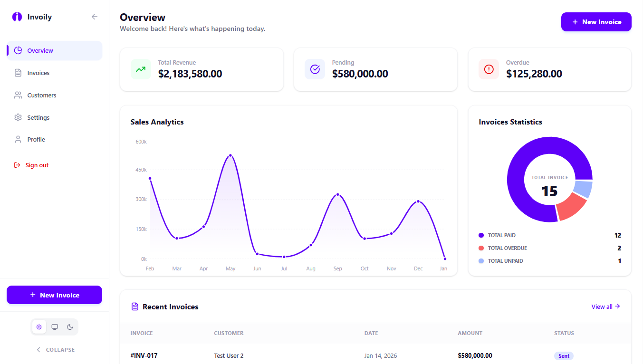Open the Profile page
This screenshot has height=364, width=643.
pos(36,140)
